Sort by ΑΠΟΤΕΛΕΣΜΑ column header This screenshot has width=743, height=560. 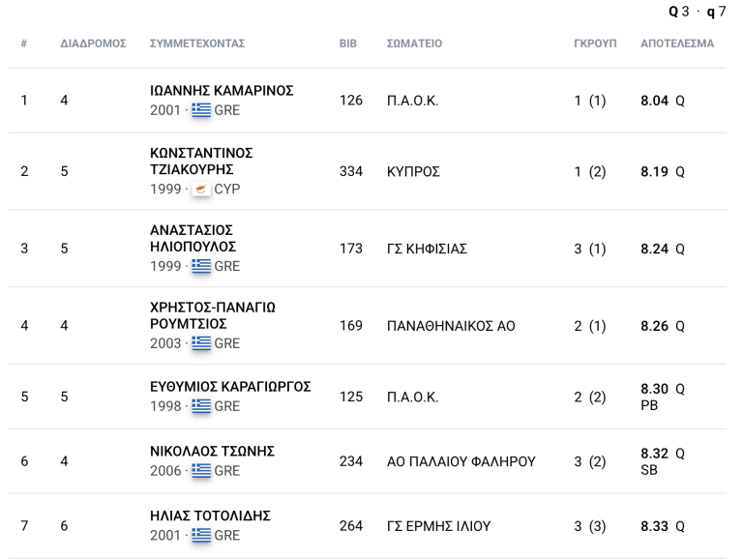point(677,44)
